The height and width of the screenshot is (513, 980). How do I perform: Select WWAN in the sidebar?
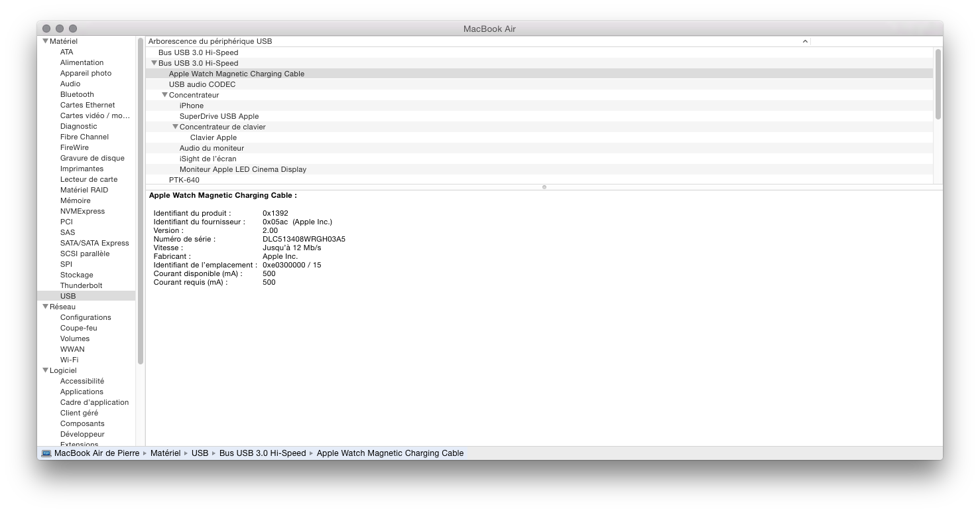72,349
